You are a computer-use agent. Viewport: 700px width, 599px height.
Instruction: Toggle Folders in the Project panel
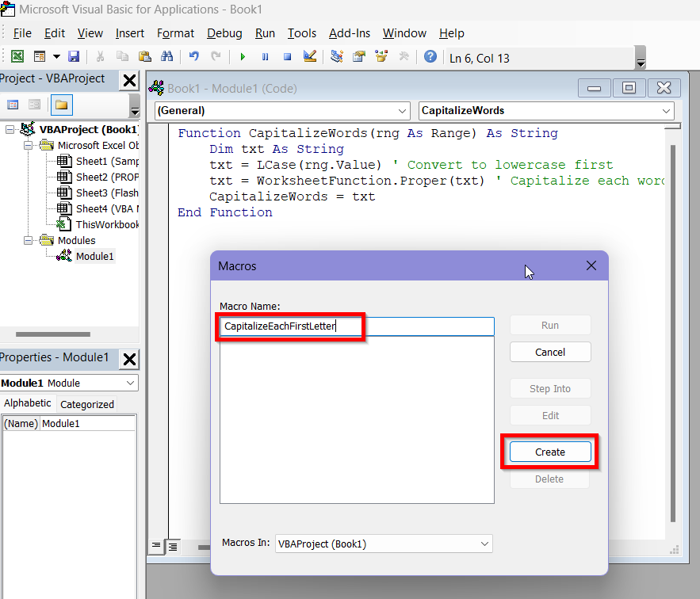tap(62, 105)
